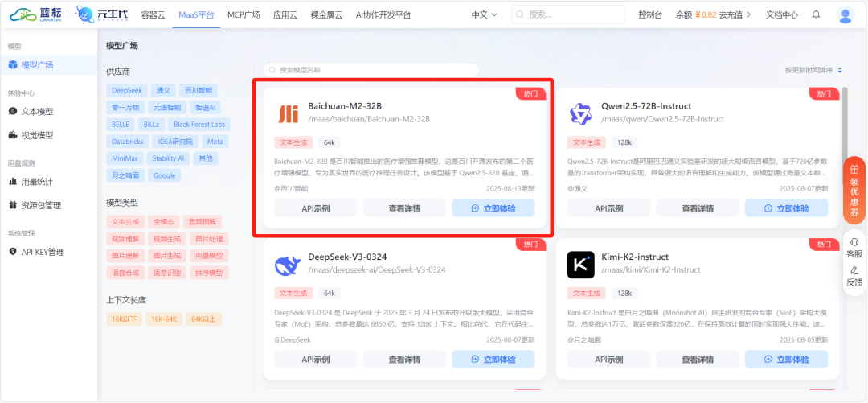Click the DeepSeek whale logo
Screen dimensions: 868x403
pyautogui.click(x=288, y=264)
